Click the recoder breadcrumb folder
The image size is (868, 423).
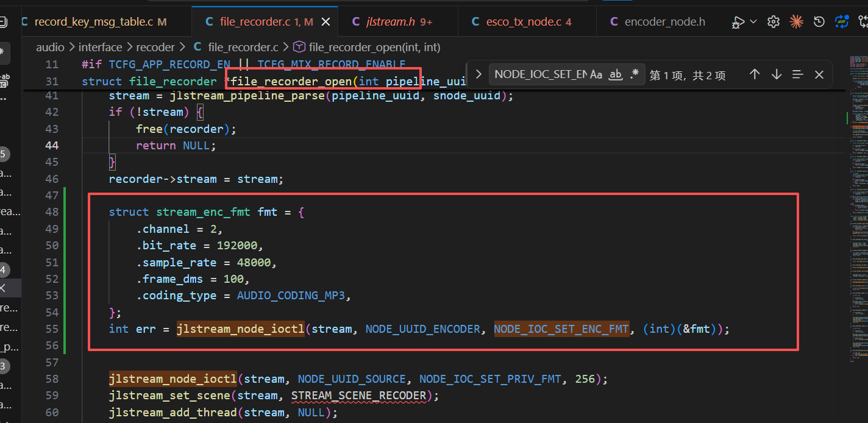[155, 47]
